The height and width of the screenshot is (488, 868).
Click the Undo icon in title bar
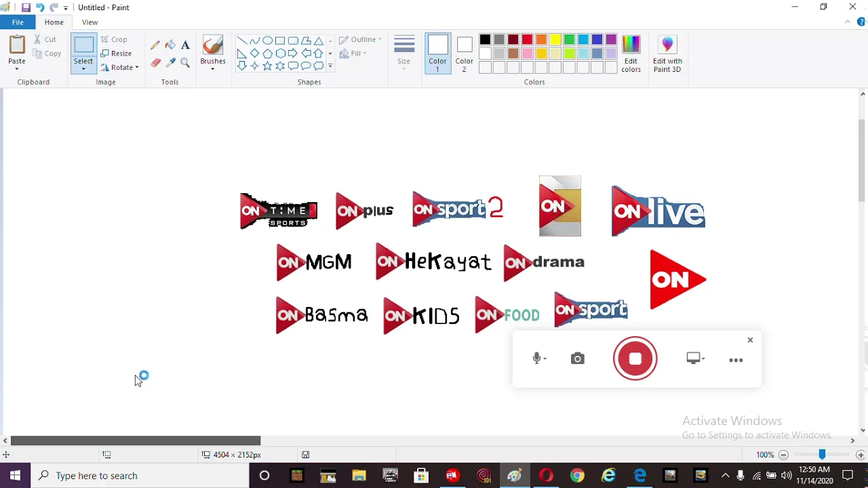point(40,7)
